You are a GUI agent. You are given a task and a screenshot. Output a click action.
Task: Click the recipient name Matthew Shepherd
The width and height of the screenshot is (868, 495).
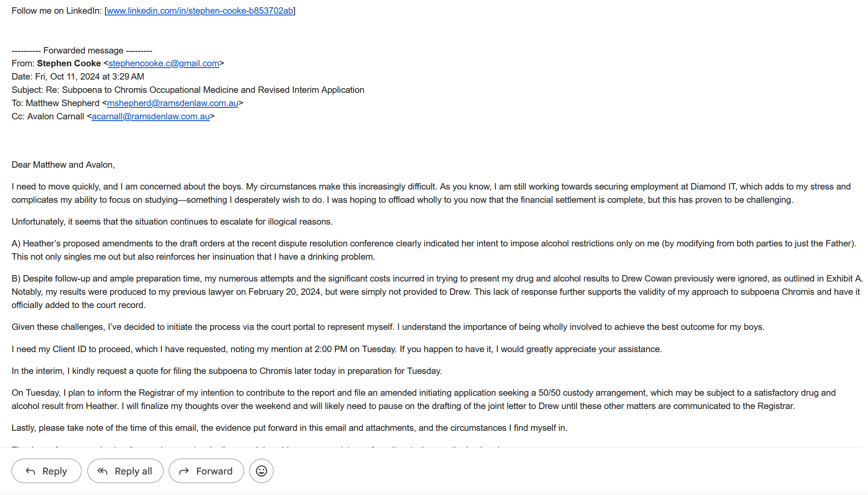tap(63, 103)
